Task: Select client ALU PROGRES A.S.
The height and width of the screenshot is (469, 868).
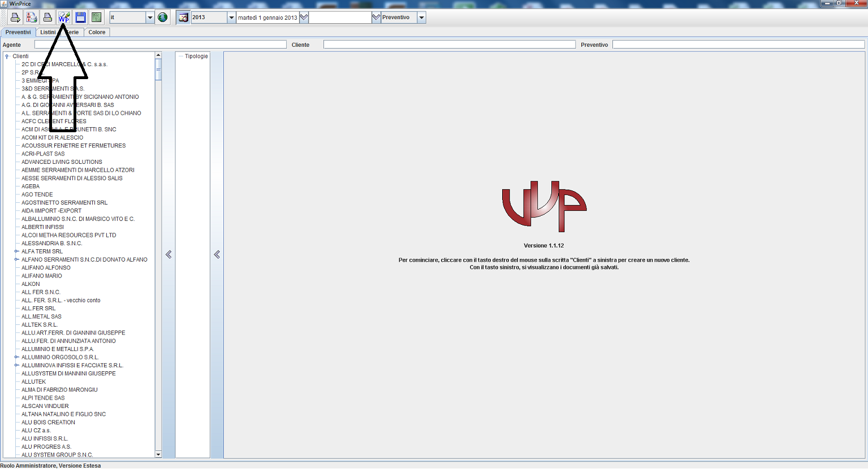Action: click(x=46, y=446)
